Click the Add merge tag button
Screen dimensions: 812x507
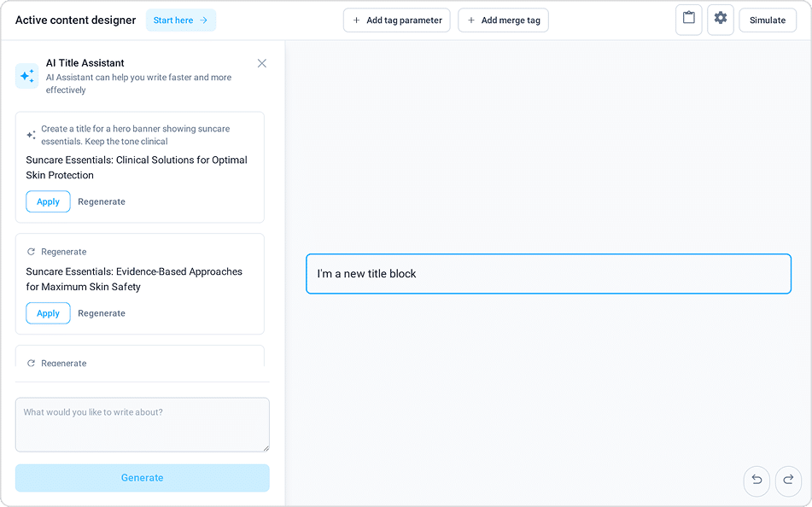[503, 20]
